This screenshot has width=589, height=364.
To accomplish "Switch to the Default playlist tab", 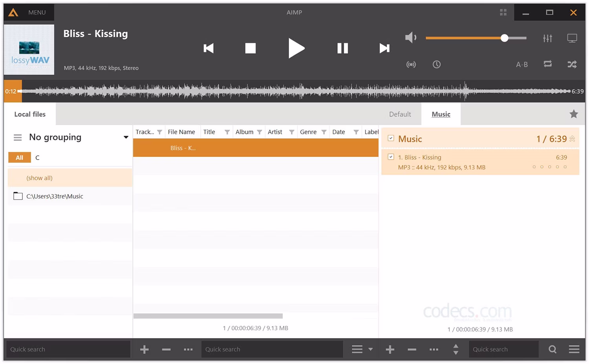I will click(400, 114).
